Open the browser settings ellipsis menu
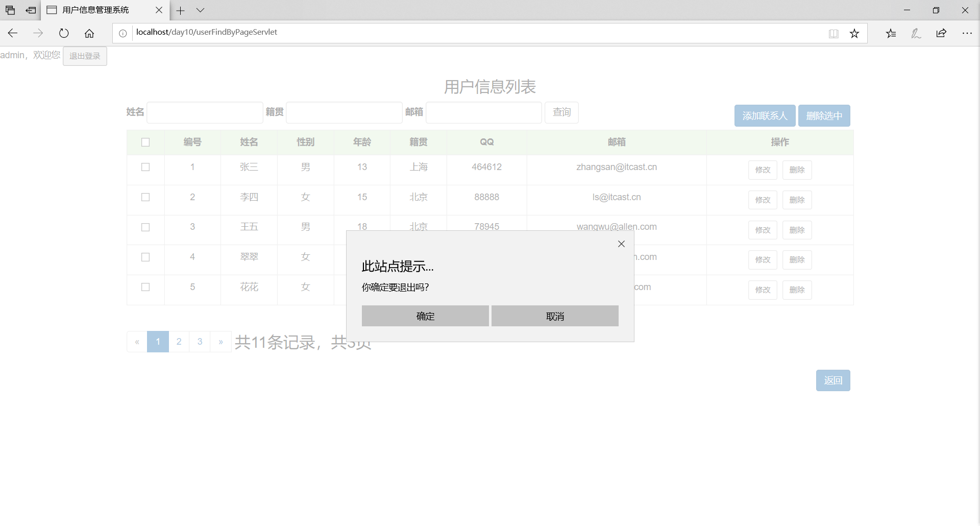Image resolution: width=980 pixels, height=526 pixels. click(967, 33)
